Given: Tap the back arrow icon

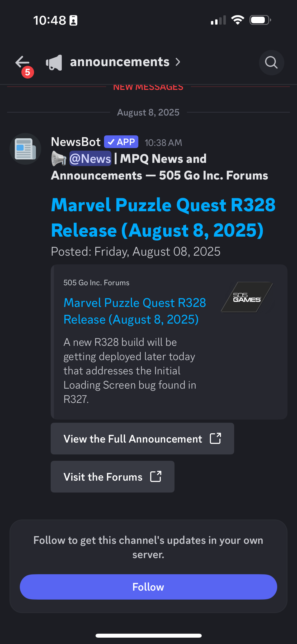Looking at the screenshot, I should pyautogui.click(x=22, y=62).
